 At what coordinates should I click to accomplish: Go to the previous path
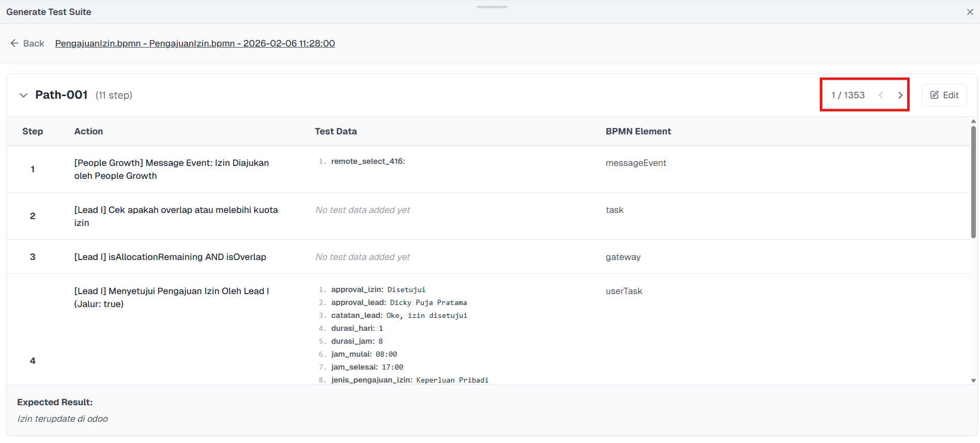[881, 95]
